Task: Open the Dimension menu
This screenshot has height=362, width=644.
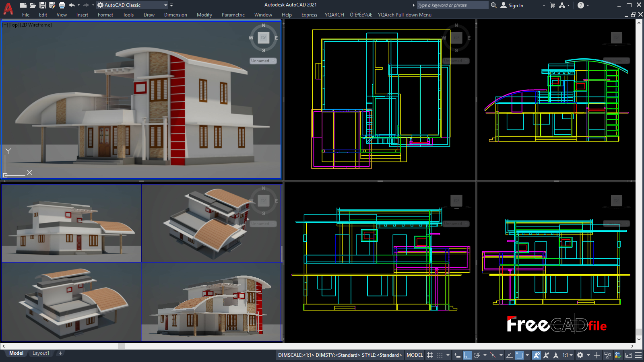Action: [x=175, y=15]
